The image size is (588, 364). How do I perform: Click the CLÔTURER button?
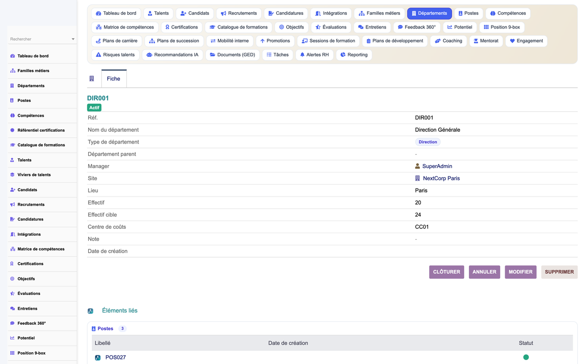point(446,272)
